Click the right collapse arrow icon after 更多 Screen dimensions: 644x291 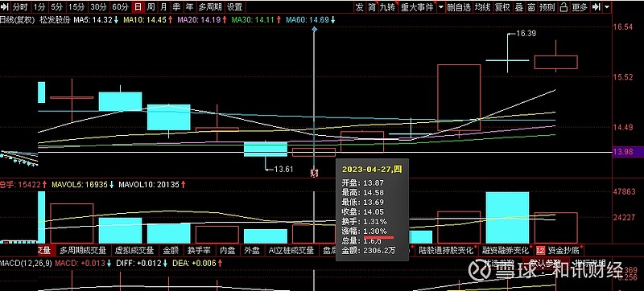tap(597, 7)
